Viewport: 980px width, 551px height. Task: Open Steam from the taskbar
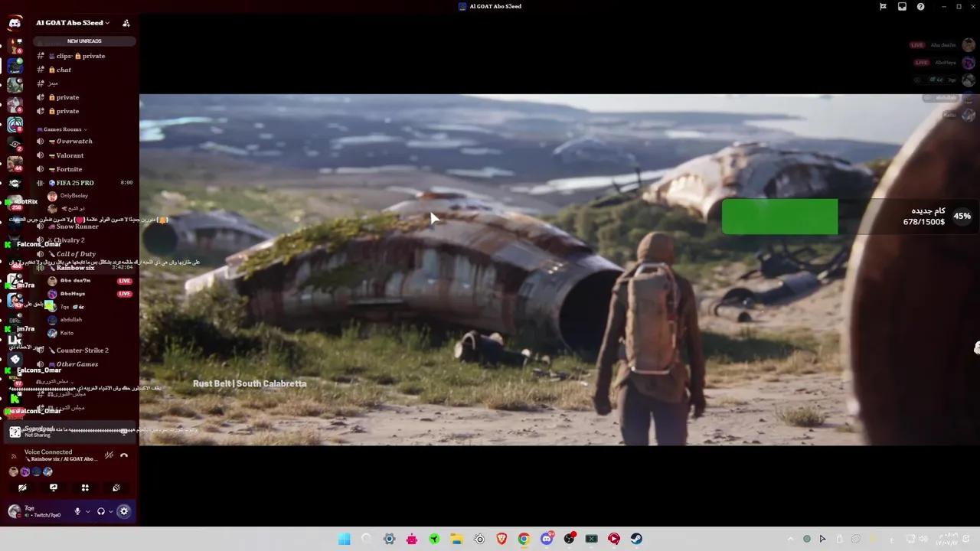pos(636,539)
